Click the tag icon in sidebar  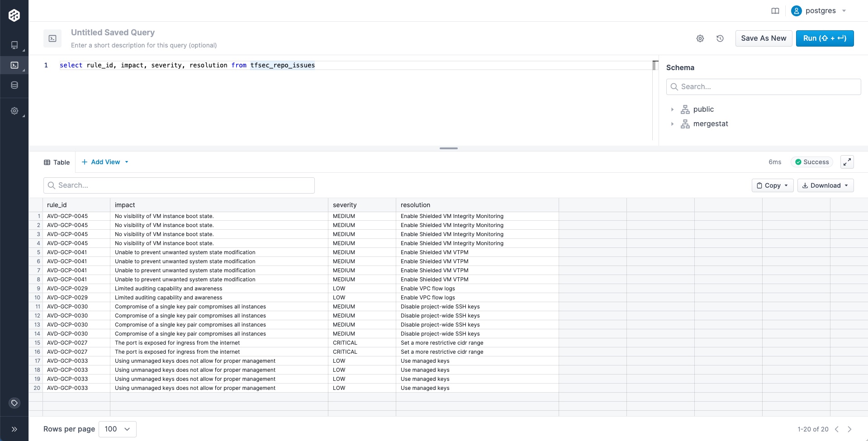(14, 403)
